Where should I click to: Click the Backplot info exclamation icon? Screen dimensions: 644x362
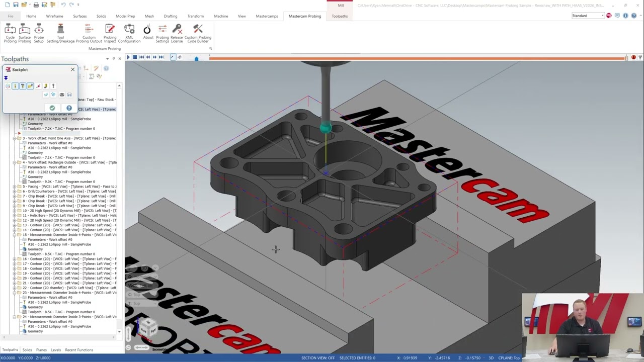point(53,86)
